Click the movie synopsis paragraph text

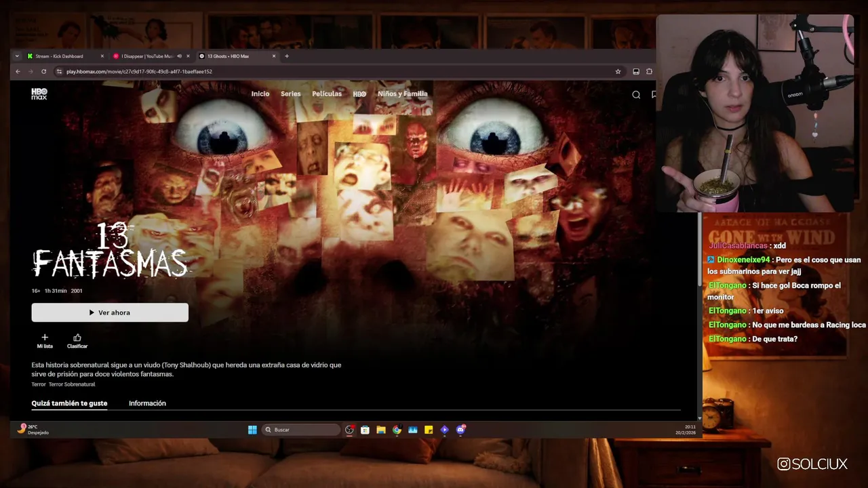point(186,369)
